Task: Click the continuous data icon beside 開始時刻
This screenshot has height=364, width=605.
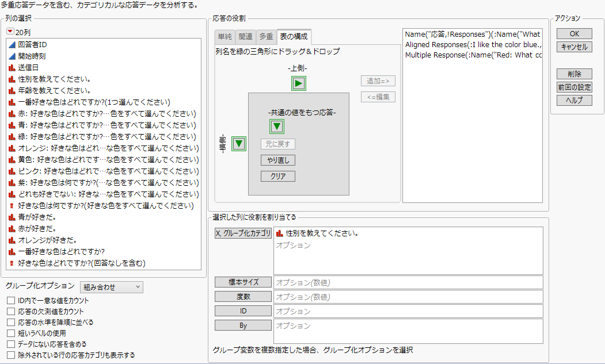Action: click(x=11, y=56)
